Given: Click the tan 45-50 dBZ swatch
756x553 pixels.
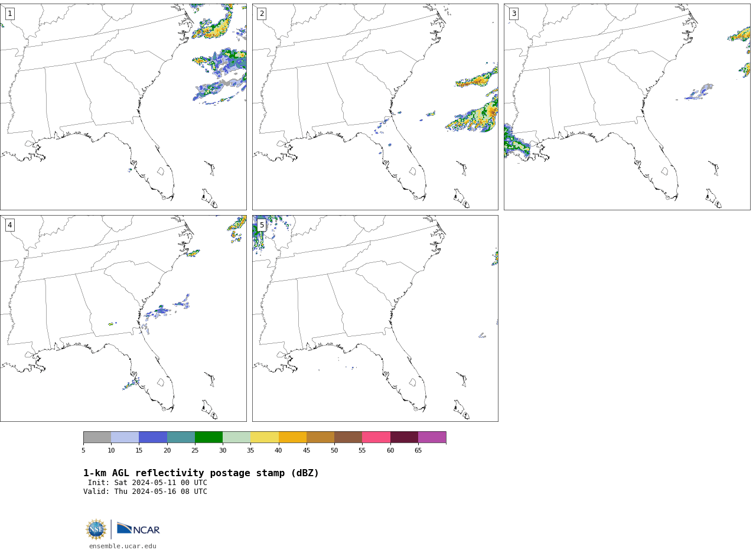Looking at the screenshot, I should [320, 437].
